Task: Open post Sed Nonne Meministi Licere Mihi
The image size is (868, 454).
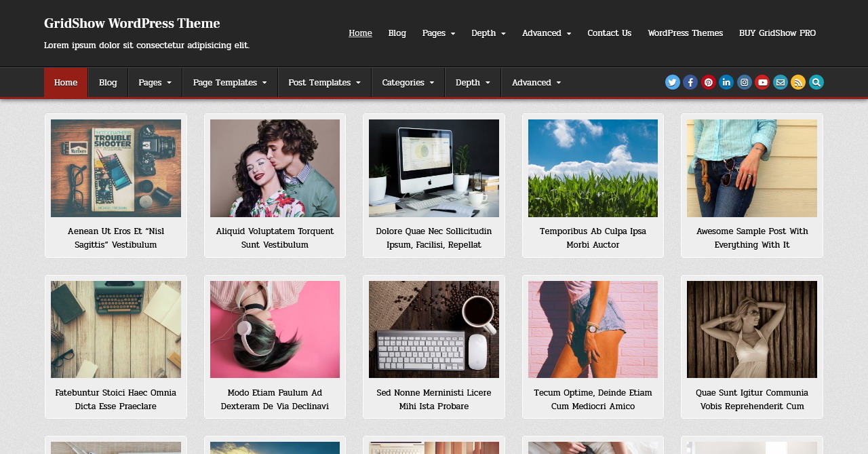Action: tap(434, 400)
